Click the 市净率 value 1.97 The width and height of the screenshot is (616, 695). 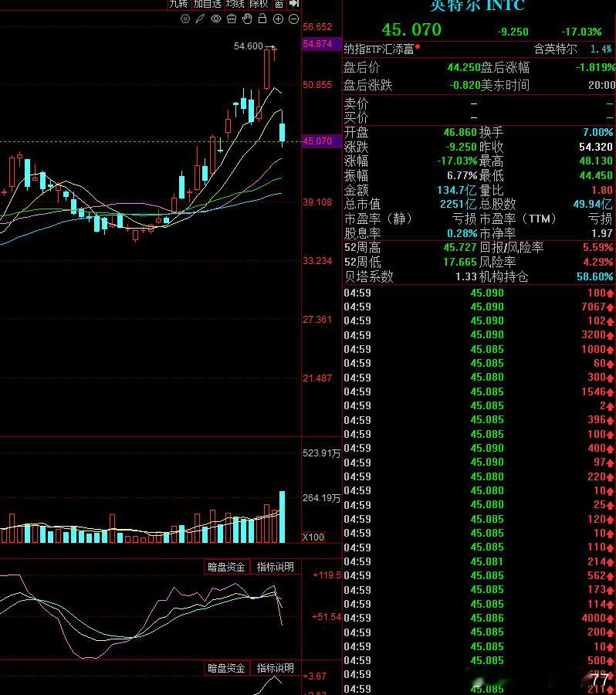click(602, 233)
